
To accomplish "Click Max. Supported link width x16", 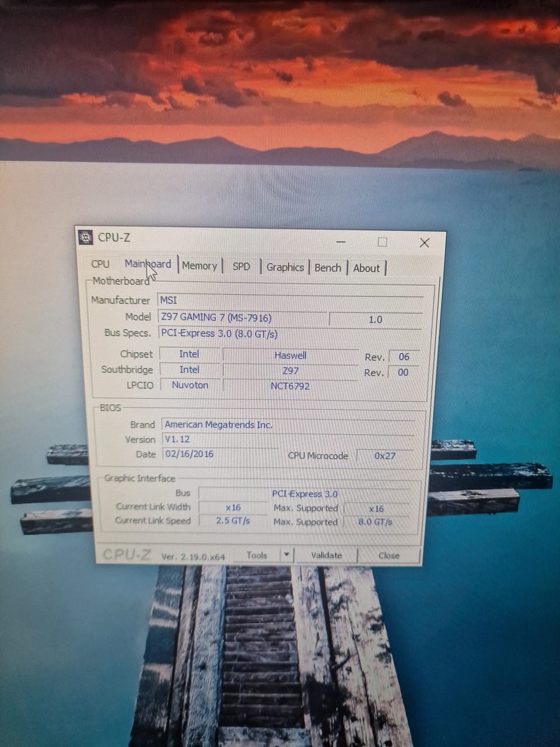I will pyautogui.click(x=376, y=509).
